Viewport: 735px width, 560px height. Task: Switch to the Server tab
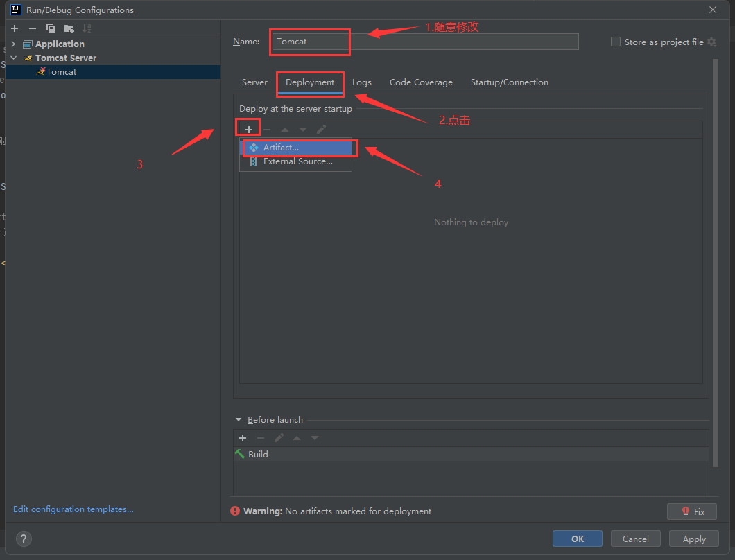coord(254,82)
